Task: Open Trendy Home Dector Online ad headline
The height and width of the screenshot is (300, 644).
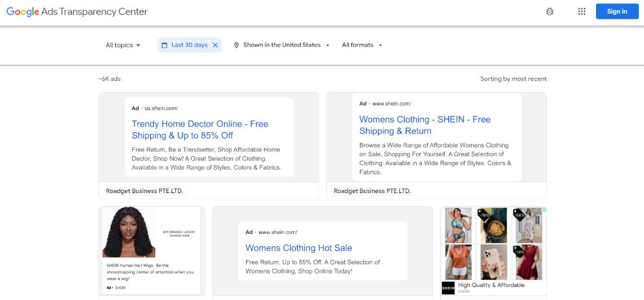Action: click(200, 130)
